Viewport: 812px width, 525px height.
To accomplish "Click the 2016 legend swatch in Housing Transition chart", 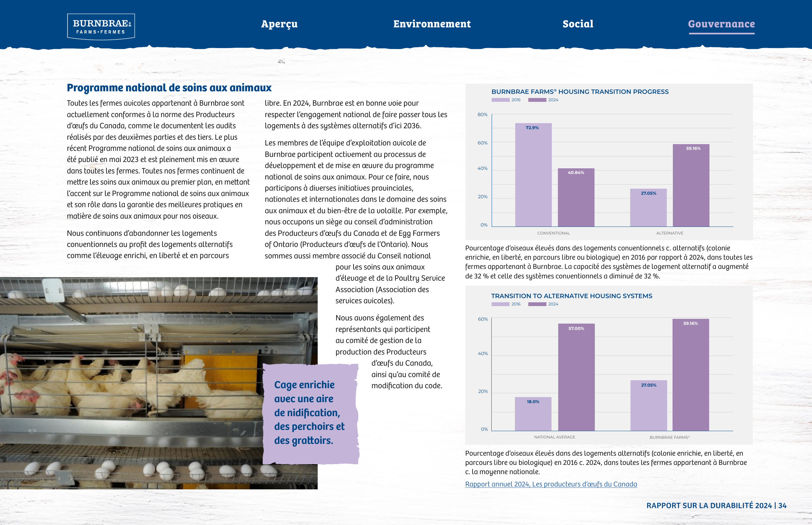I will 501,100.
